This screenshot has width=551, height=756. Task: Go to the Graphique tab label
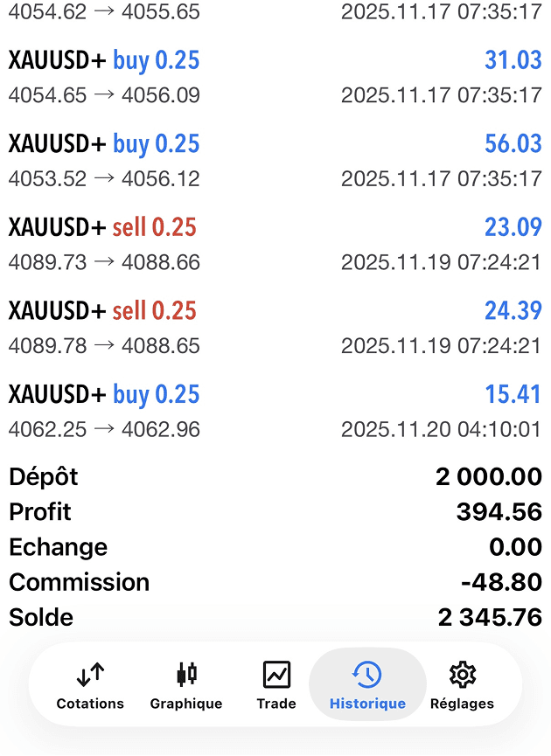click(x=186, y=704)
